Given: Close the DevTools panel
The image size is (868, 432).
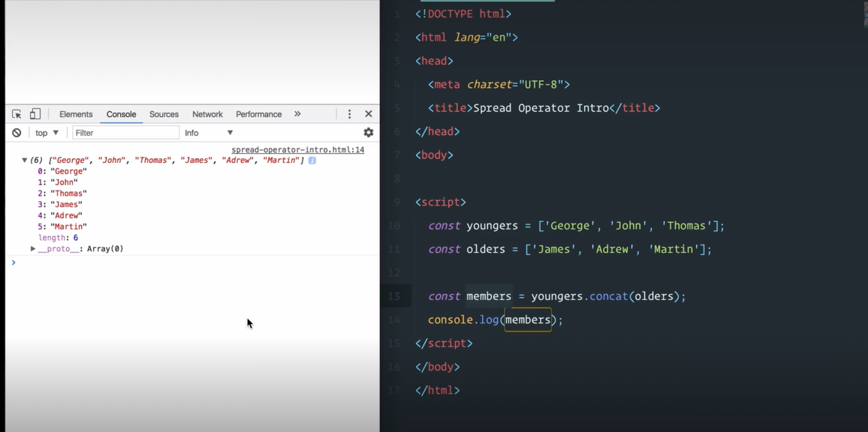Looking at the screenshot, I should (368, 114).
